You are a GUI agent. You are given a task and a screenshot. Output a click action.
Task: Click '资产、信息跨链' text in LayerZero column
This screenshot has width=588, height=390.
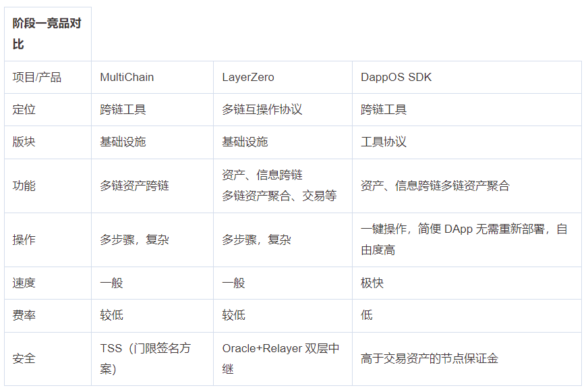pyautogui.click(x=262, y=175)
